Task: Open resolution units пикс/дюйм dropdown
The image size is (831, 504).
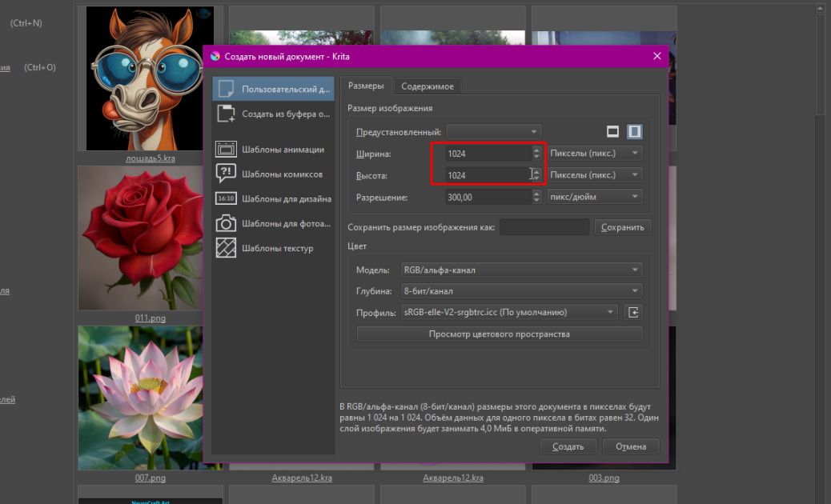Action: 595,197
